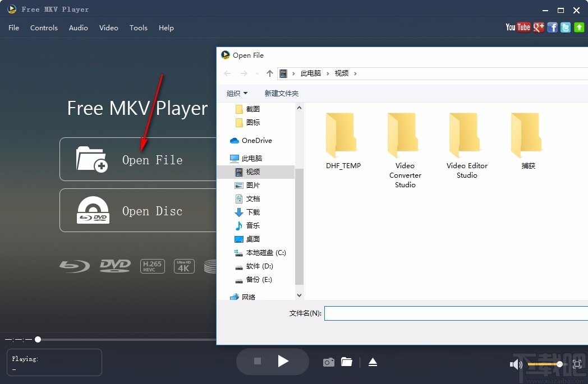Screen dimensions: 588x384
Task: Close the Free MKV Player window
Action: click(576, 11)
